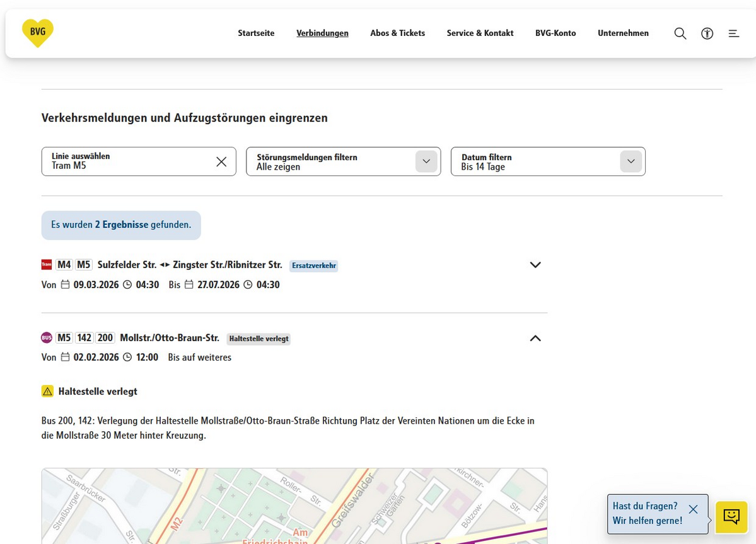The image size is (756, 544).
Task: Open the accessibility options icon
Action: (x=707, y=33)
